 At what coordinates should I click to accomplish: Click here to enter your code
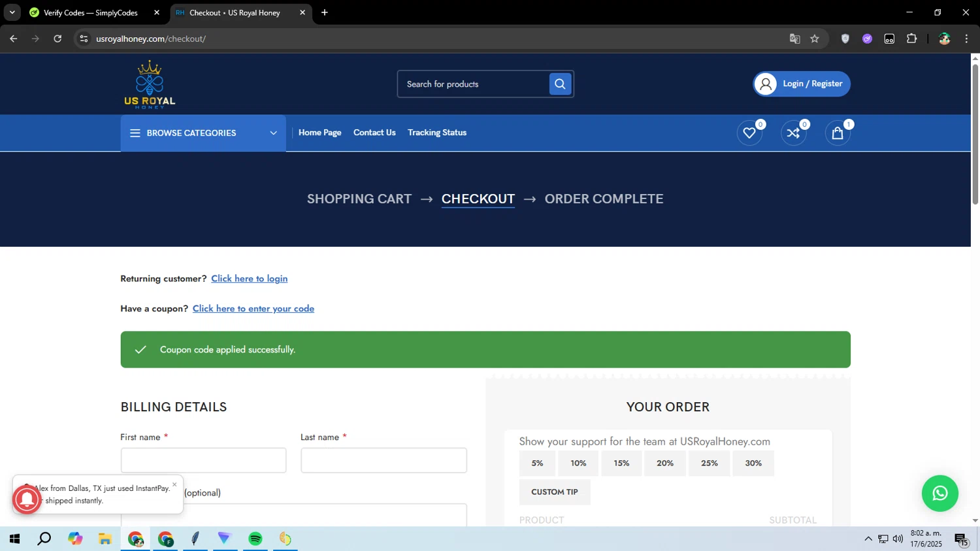point(253,309)
